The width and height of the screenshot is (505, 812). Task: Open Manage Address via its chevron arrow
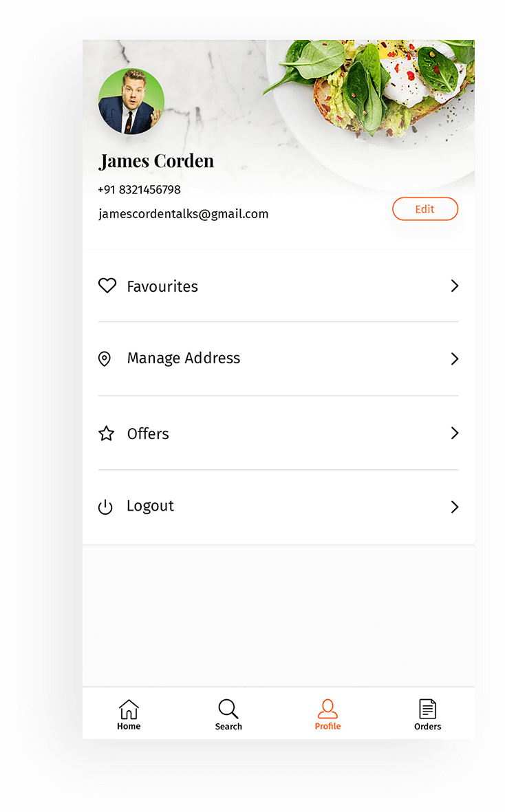[x=455, y=359]
